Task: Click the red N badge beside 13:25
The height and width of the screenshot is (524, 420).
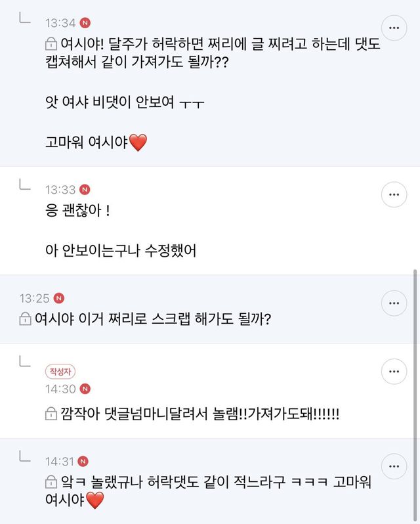Action: point(59,298)
